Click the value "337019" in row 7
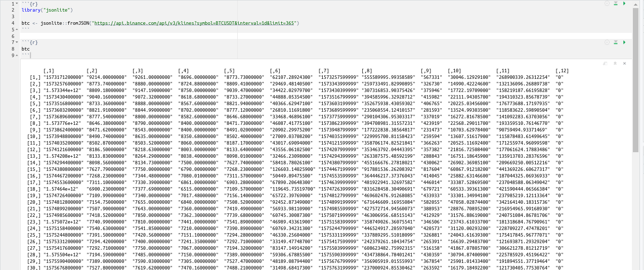644x270 pixels. click(431, 117)
